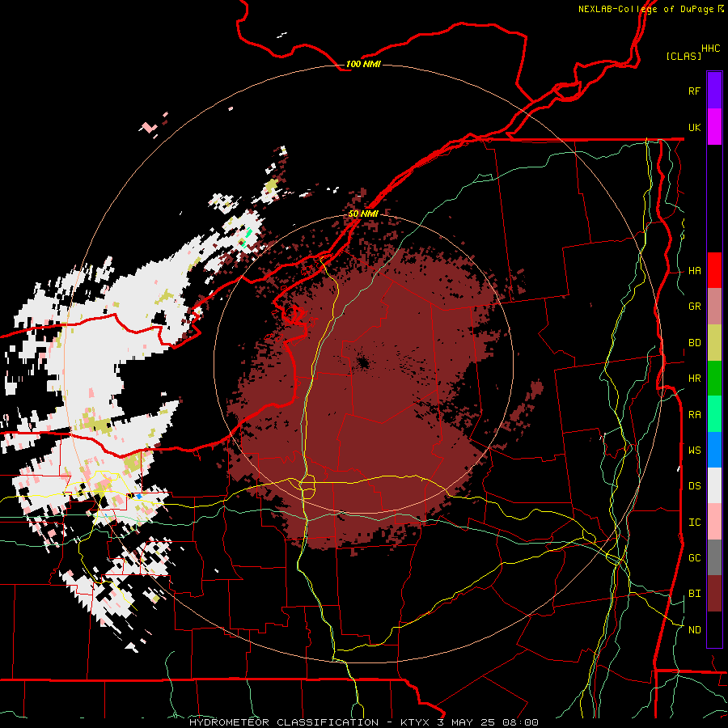Click the small blue WS echo pixel
The width and height of the screenshot is (728, 728).
(138, 497)
